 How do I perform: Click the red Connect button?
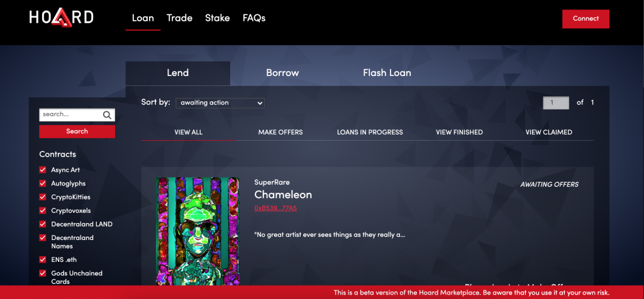pos(586,18)
